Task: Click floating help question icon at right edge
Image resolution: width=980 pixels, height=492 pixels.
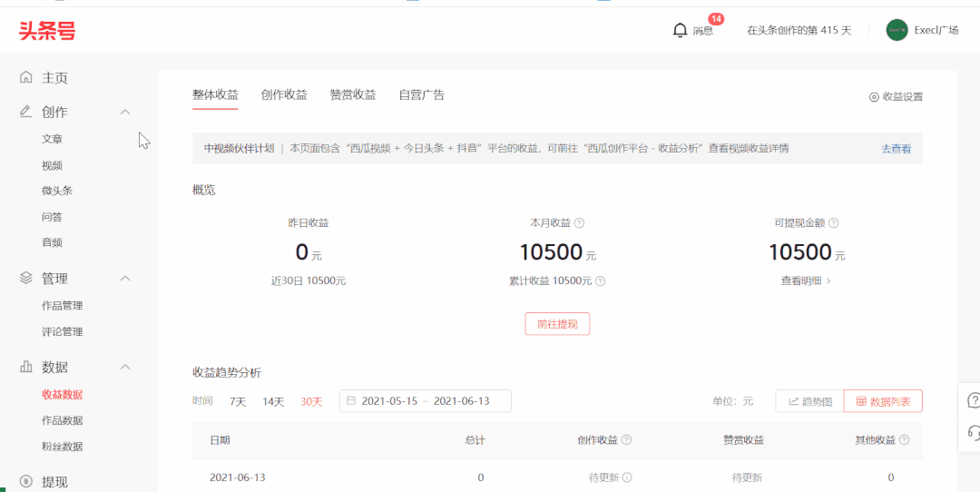Action: 973,400
